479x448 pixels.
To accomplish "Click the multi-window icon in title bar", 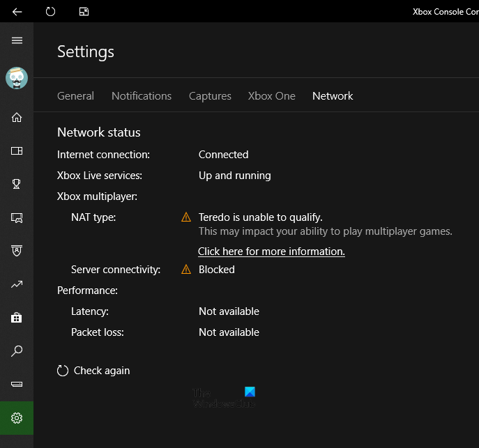I will click(84, 12).
